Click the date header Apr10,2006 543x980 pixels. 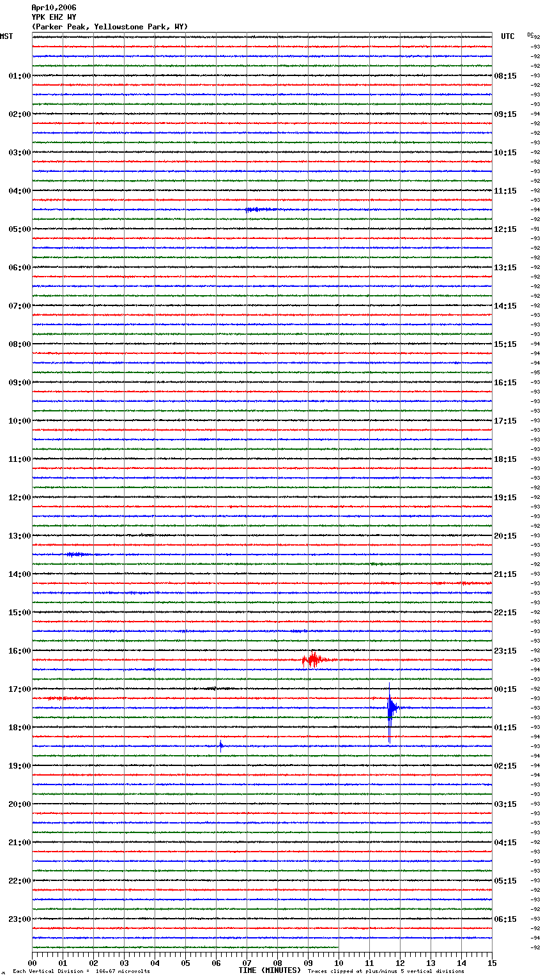click(54, 8)
